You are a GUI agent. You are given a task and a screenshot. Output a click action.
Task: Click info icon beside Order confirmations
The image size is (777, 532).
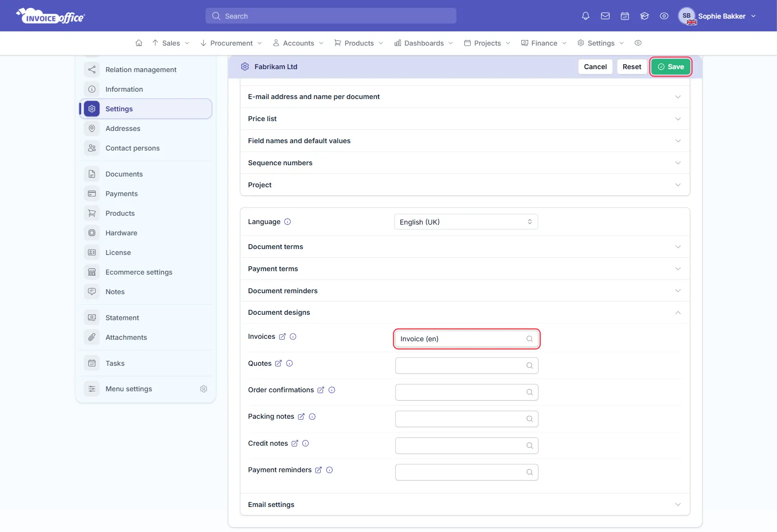pos(332,390)
